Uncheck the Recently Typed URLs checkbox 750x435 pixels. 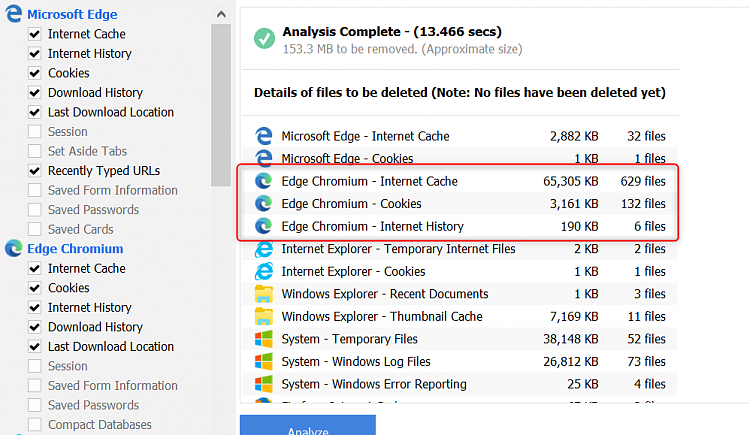click(x=34, y=171)
